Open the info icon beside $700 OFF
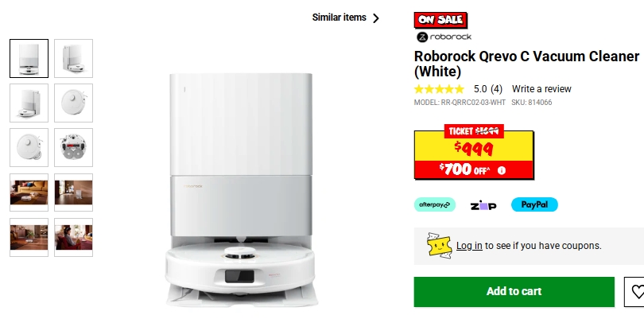This screenshot has height=319, width=644. click(502, 170)
